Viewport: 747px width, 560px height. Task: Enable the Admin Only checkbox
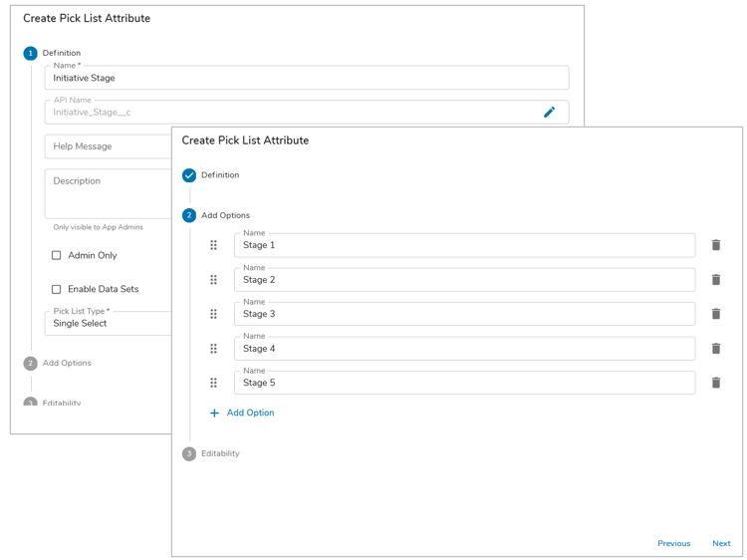(57, 256)
